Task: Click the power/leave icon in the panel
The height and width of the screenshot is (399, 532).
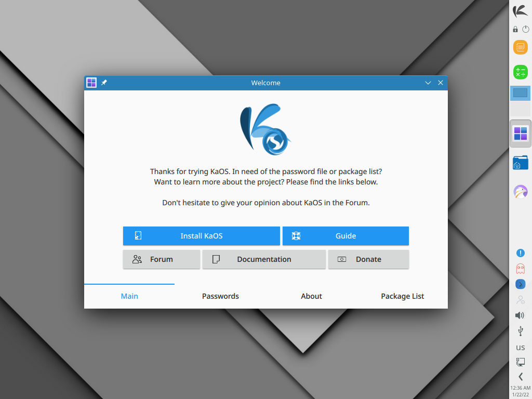Action: 526,29
